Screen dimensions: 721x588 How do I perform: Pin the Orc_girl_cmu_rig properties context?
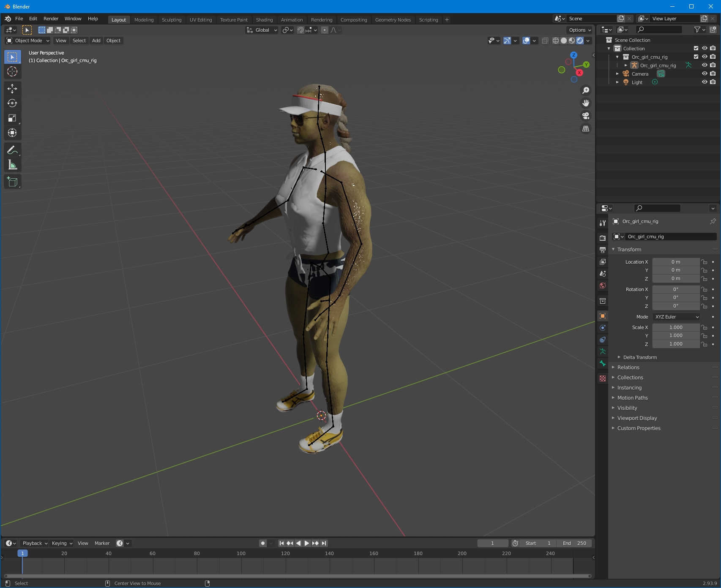pos(713,221)
